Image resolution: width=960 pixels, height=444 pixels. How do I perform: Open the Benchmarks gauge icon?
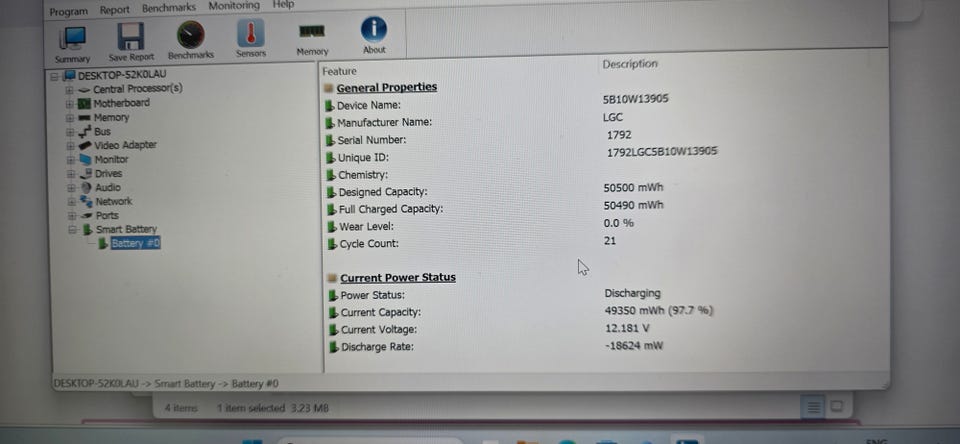tap(190, 35)
